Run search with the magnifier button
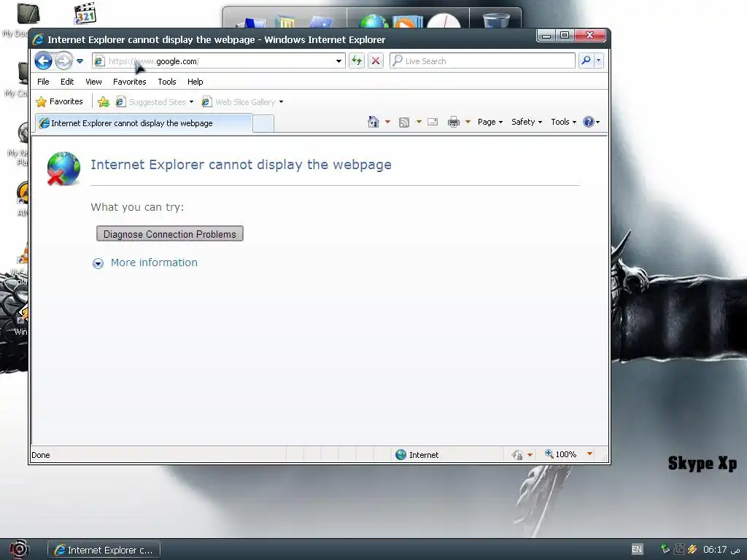Screen dimensions: 747x560 click(x=586, y=61)
